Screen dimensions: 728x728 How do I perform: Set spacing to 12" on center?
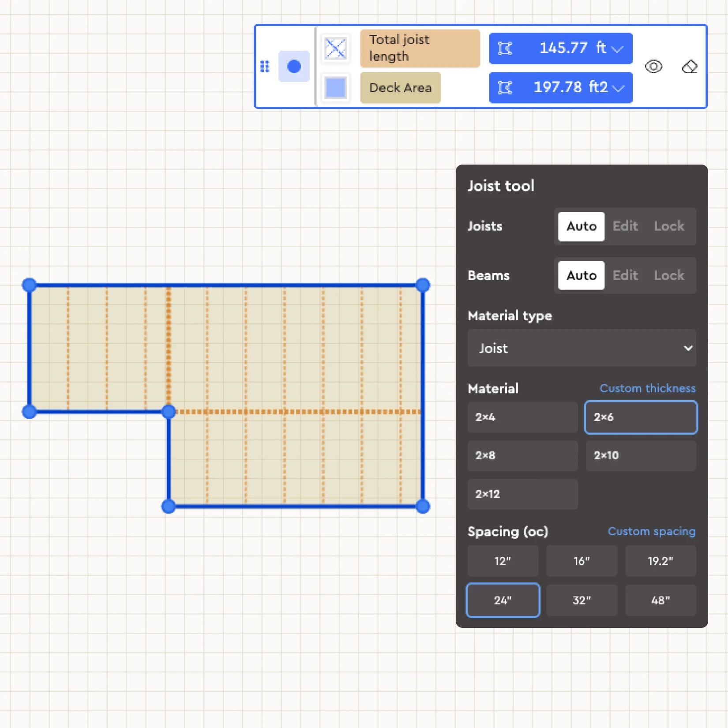tap(503, 561)
